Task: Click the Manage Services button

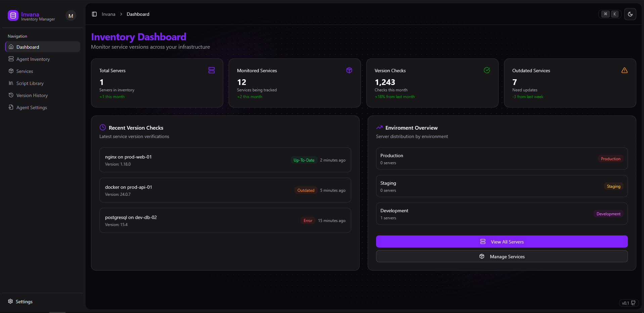Action: pos(502,257)
